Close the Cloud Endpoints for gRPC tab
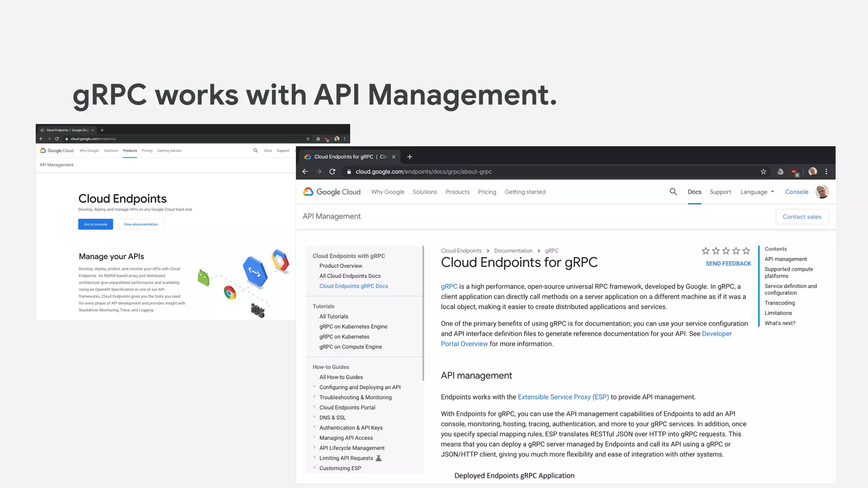Viewport: 868px width, 488px height. 394,157
